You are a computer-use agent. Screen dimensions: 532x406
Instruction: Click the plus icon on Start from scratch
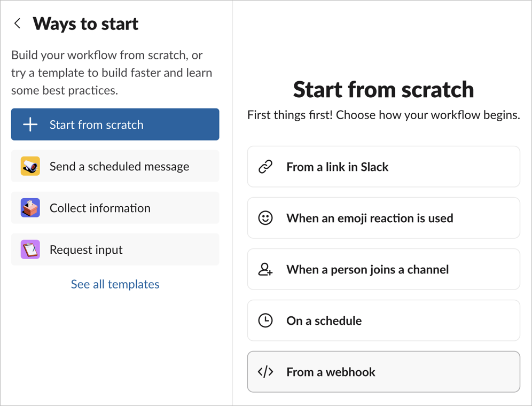(30, 124)
